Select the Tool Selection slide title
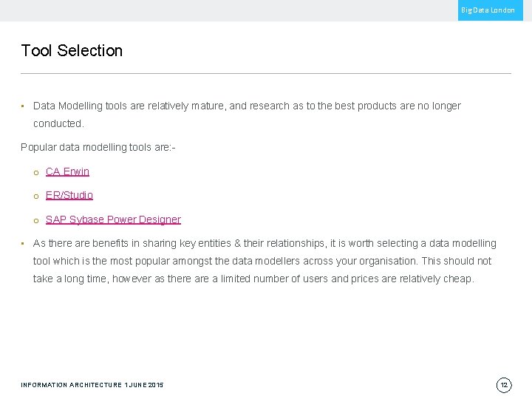 pos(72,50)
